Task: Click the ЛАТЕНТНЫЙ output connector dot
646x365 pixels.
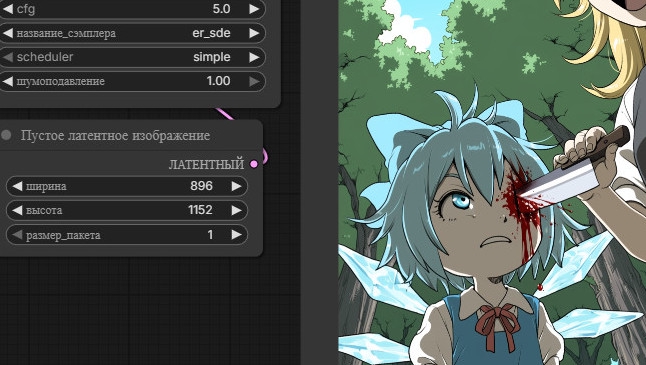Action: click(254, 164)
